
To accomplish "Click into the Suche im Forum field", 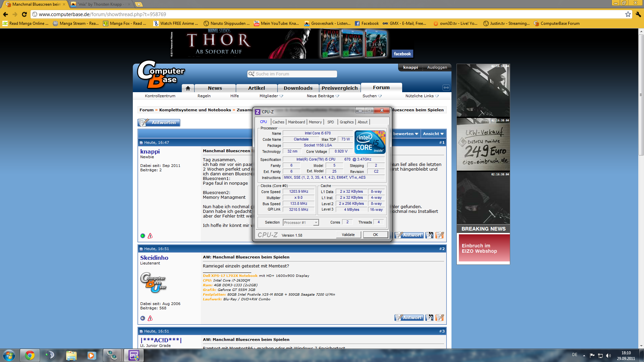I will 292,74.
